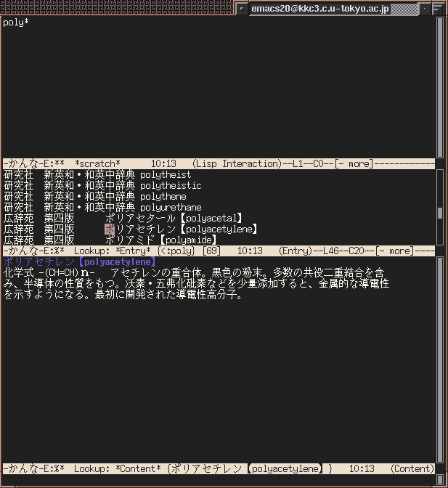448x488 pixels.
Task: Click the line starting を示すようになる
Action: click(123, 294)
